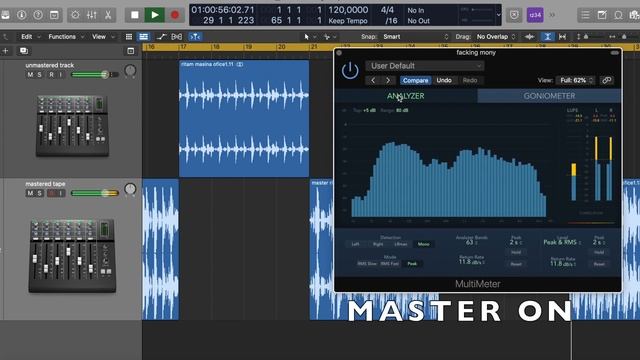Image resolution: width=640 pixels, height=360 pixels.
Task: Click the mastered tape pan knob
Action: [x=130, y=189]
